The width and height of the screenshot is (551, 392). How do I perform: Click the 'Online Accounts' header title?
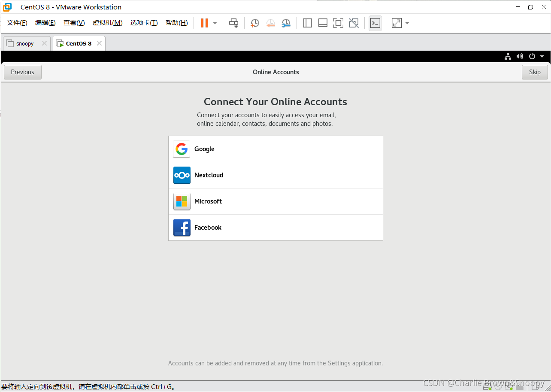276,72
